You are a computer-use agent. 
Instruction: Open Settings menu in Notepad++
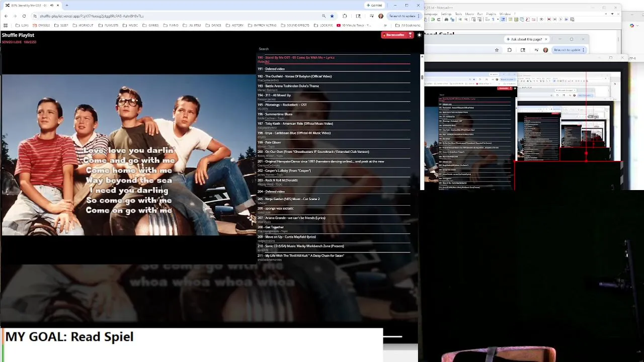click(446, 14)
